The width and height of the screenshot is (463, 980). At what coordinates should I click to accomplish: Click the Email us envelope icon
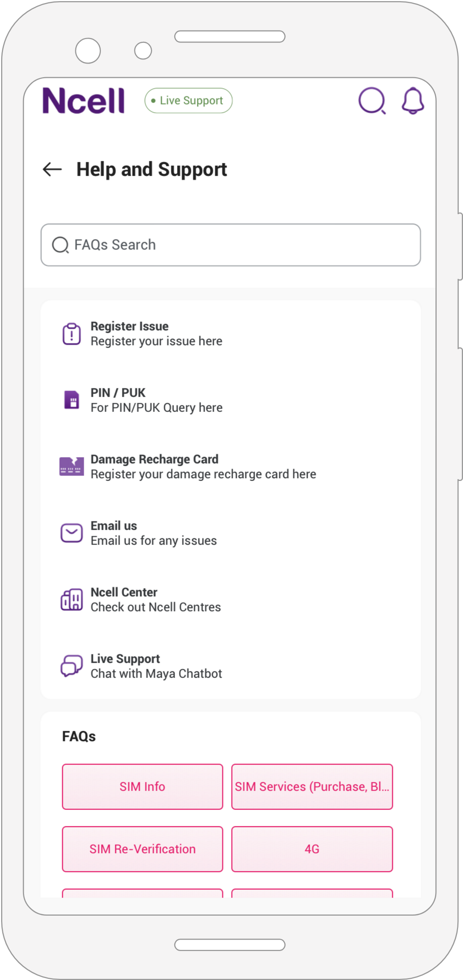coord(72,533)
